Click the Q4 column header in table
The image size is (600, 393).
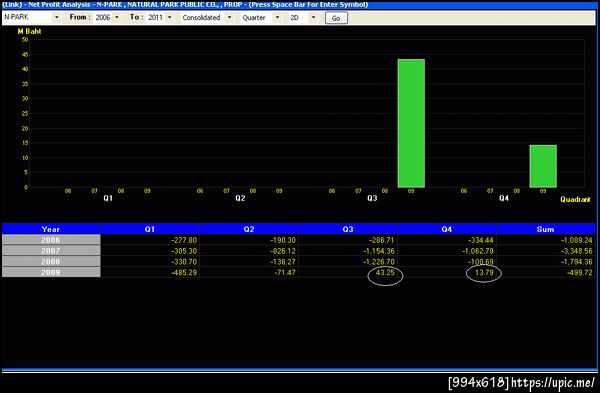[x=447, y=229]
